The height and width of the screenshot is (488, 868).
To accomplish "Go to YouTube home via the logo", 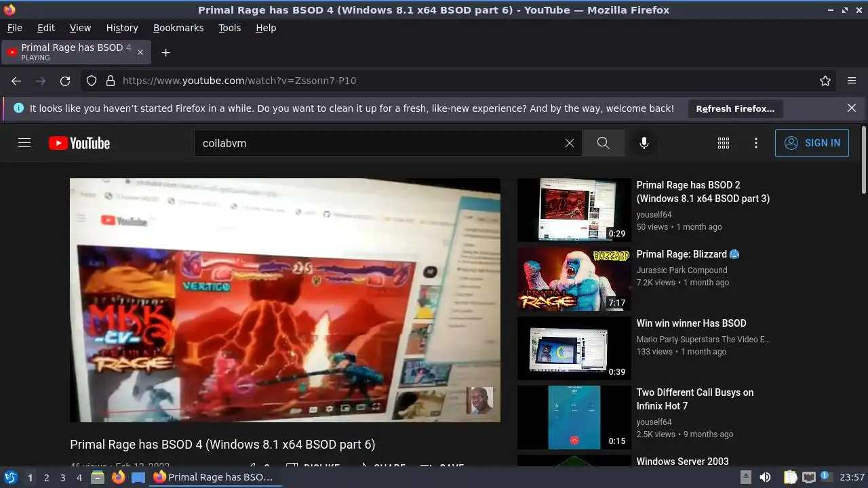I will coord(79,143).
